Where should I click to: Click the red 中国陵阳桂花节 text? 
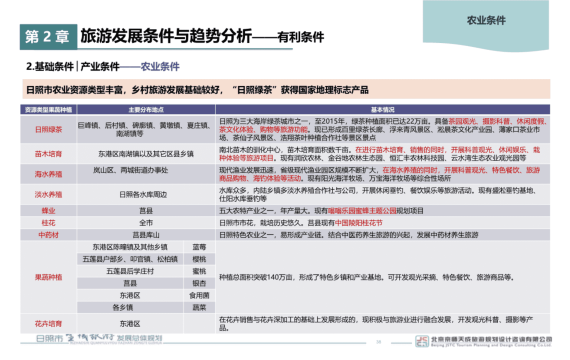pyautogui.click(x=358, y=223)
